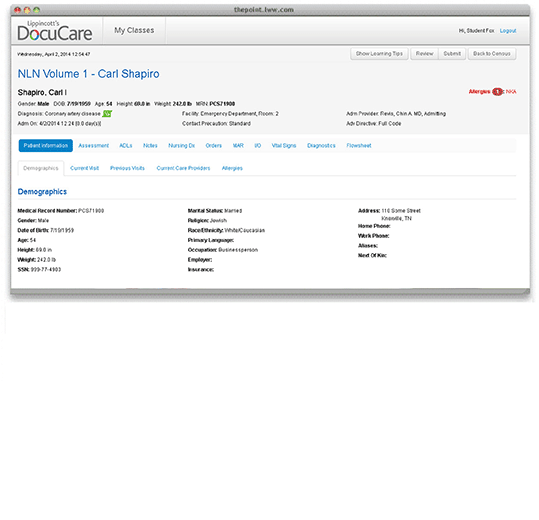Select the Nursing Dx tab
The width and height of the screenshot is (539, 520).
(x=182, y=146)
